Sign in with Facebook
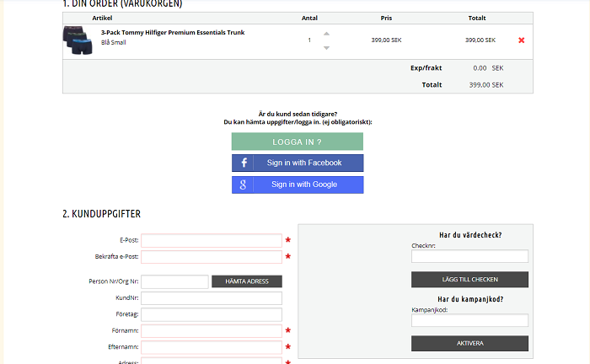Screen dimensions: 590x364 tap(298, 163)
